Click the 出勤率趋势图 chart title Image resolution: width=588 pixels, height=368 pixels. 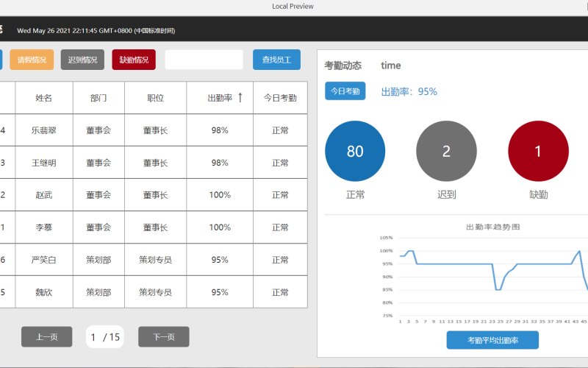click(x=492, y=227)
